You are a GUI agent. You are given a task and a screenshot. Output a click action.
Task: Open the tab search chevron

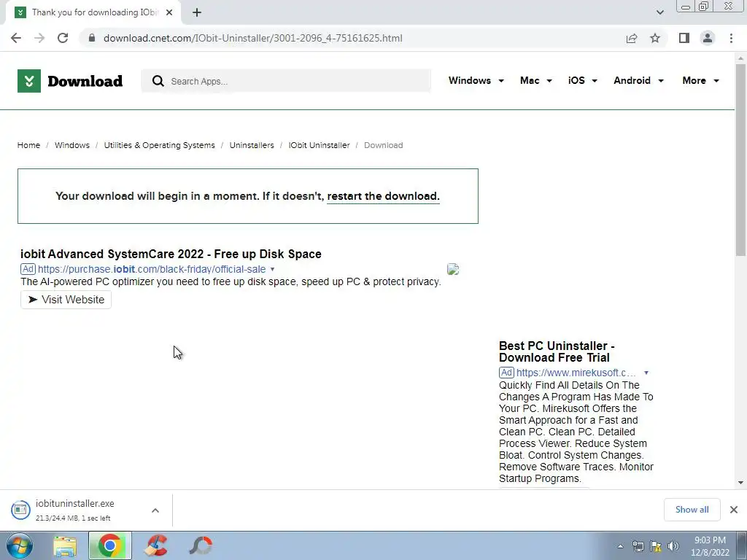tap(659, 12)
